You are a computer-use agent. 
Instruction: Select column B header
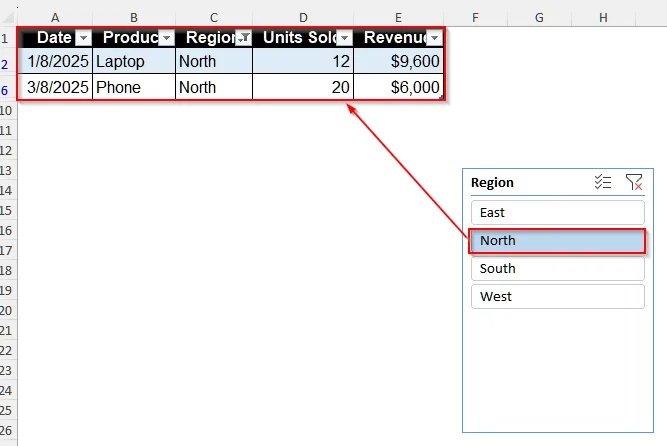click(x=134, y=17)
